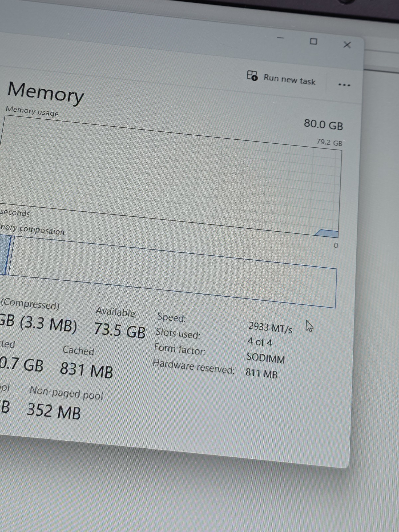
Task: Select the 79.2 GB graph maximum label
Action: point(329,142)
